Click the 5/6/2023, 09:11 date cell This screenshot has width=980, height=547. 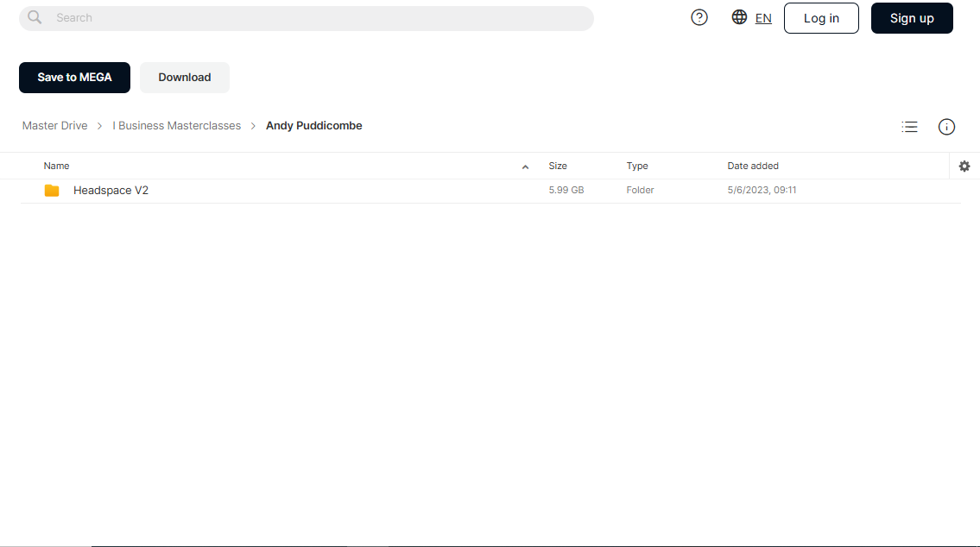(762, 190)
